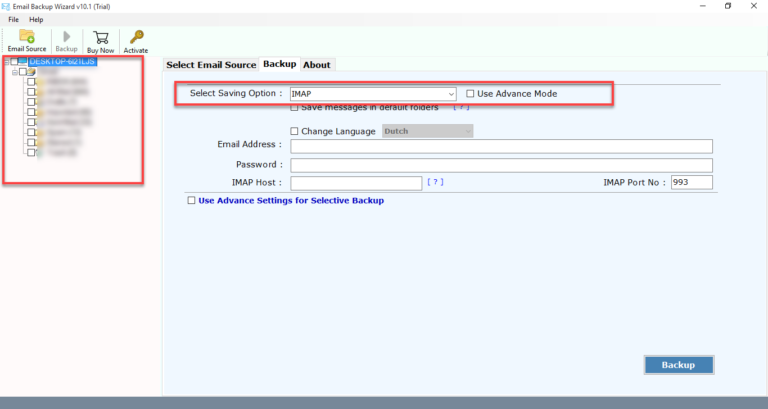
Task: Tick Save messages in default folders
Action: click(294, 107)
